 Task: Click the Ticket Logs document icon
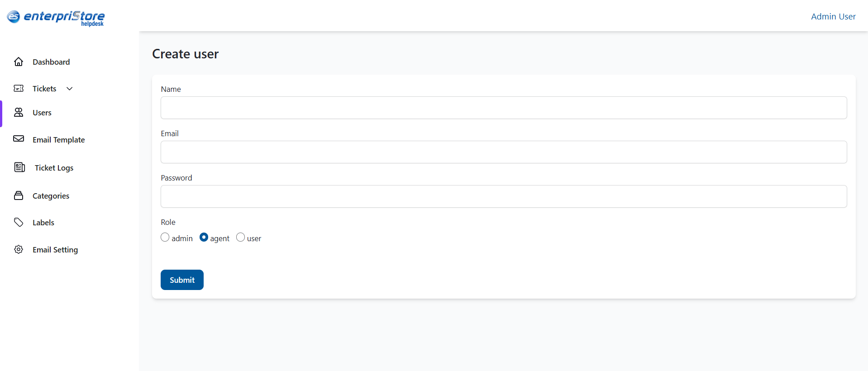coord(20,167)
